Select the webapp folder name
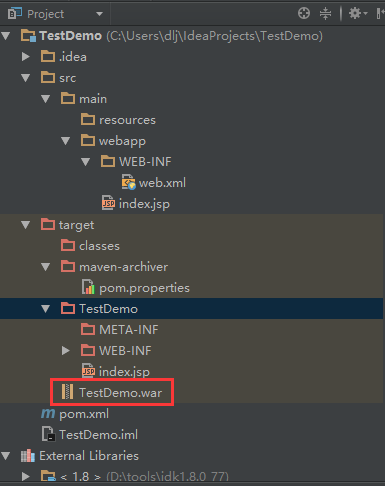385x486 pixels. point(122,141)
